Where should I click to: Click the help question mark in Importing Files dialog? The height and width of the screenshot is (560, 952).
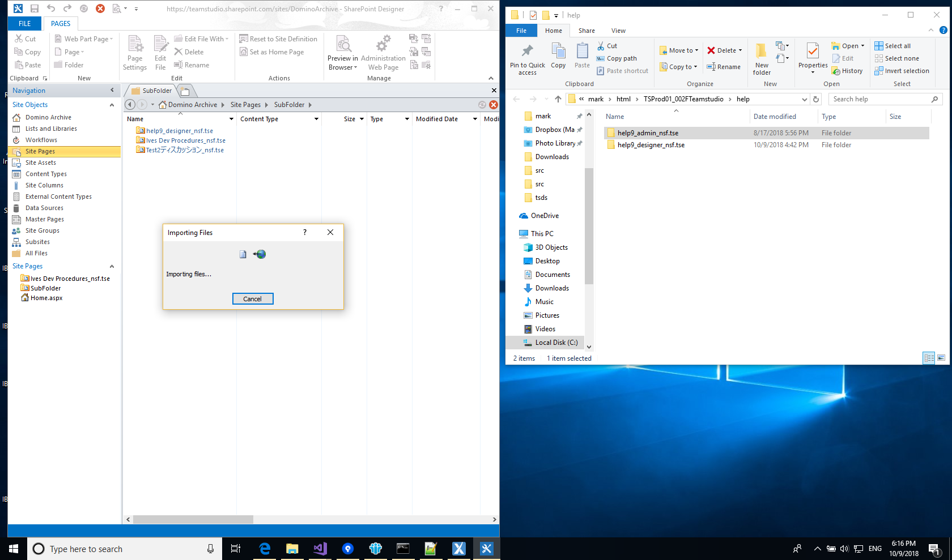tap(305, 232)
